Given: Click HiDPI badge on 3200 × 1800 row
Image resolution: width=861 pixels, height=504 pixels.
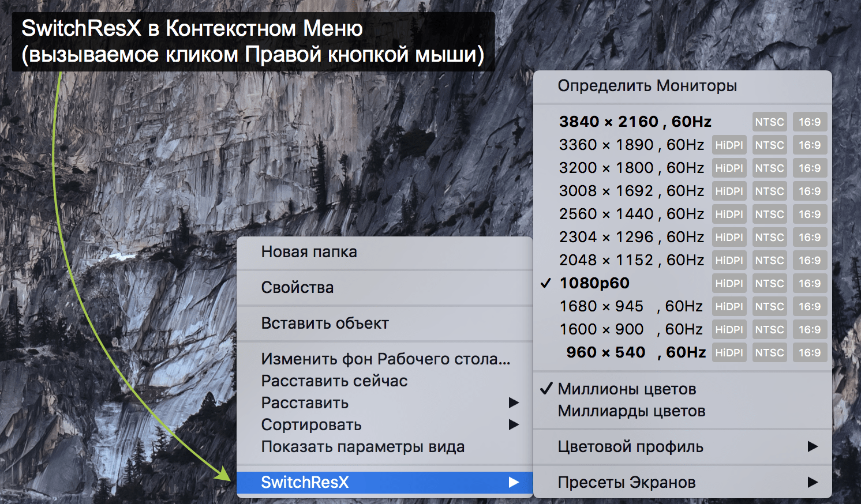Looking at the screenshot, I should (729, 168).
